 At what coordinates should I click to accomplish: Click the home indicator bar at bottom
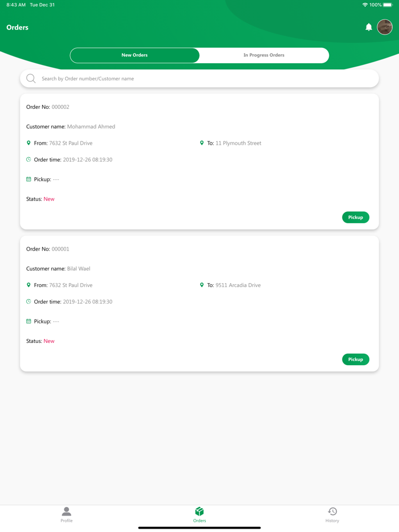coord(199,527)
